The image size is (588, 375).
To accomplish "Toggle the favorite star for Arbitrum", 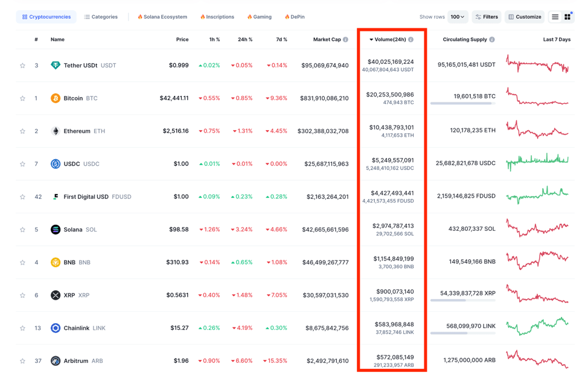I will pyautogui.click(x=23, y=361).
